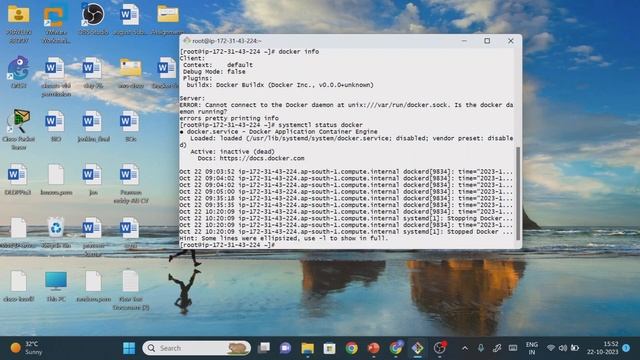Open Windows Start menu

pyautogui.click(x=129, y=348)
